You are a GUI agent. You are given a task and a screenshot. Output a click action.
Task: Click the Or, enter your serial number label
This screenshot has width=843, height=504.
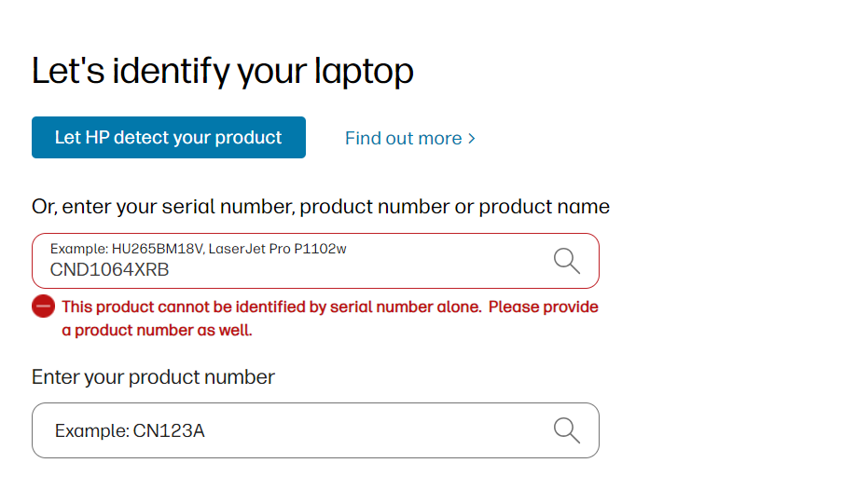320,207
